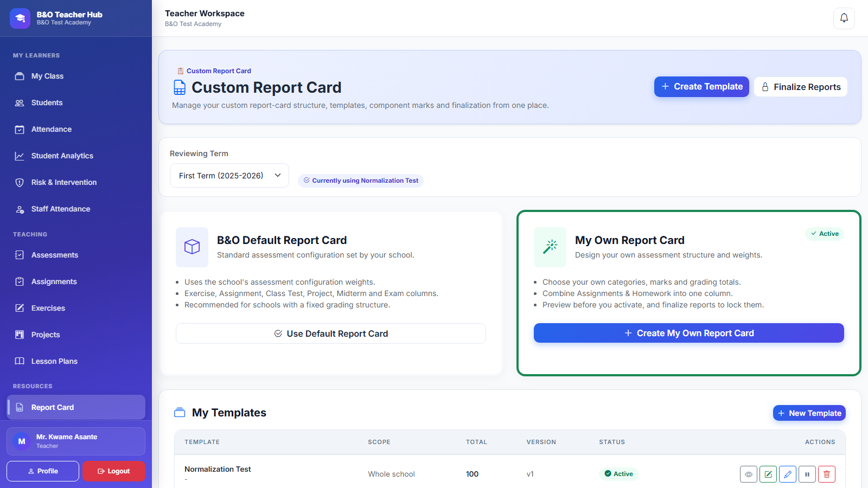
Task: Click the M avatar of Mr. Kwame Asante
Action: [22, 441]
